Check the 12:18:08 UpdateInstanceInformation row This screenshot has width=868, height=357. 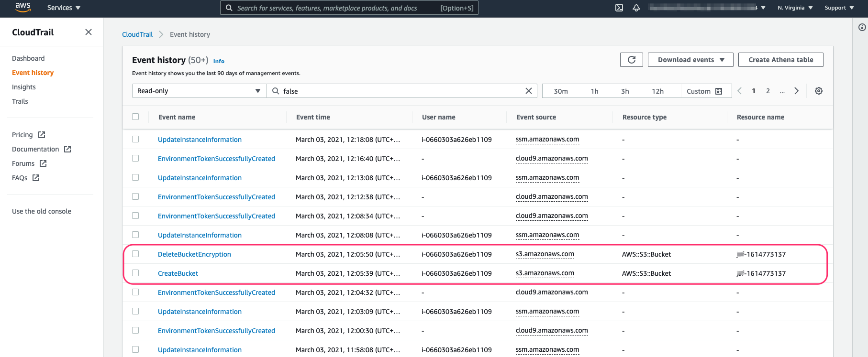[135, 139]
